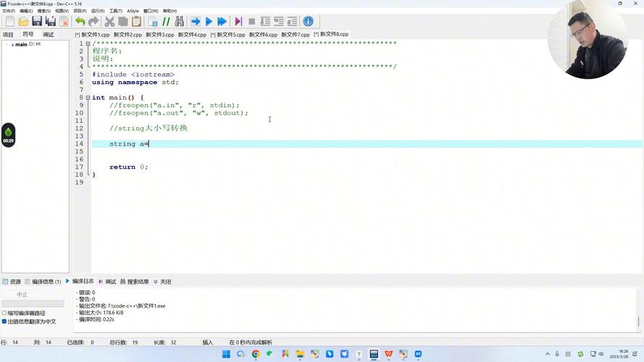Image resolution: width=644 pixels, height=362 pixels.
Task: Click the green Undo arrow icon
Action: pos(80,22)
